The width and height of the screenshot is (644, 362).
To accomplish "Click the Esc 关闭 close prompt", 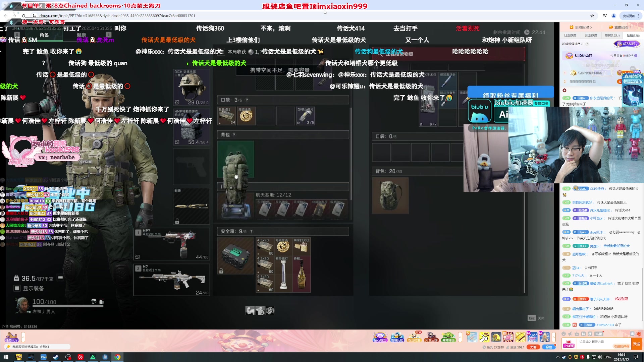I will (x=536, y=318).
